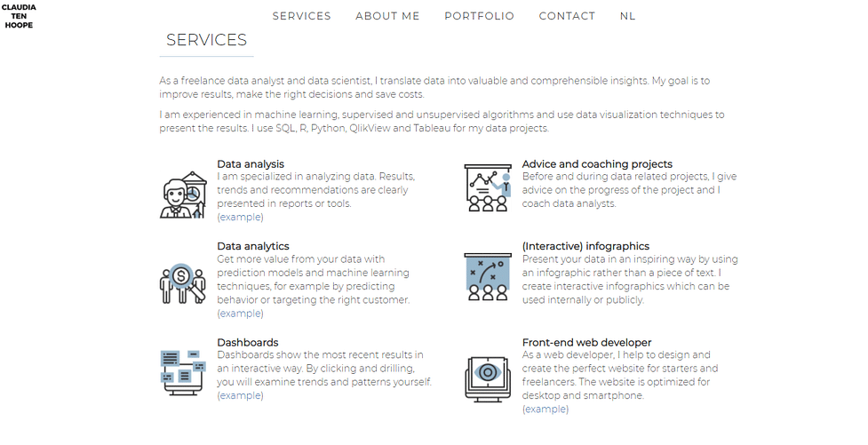Click the Front-end web developer eye icon
Screen dimensions: 868x445
tap(488, 379)
